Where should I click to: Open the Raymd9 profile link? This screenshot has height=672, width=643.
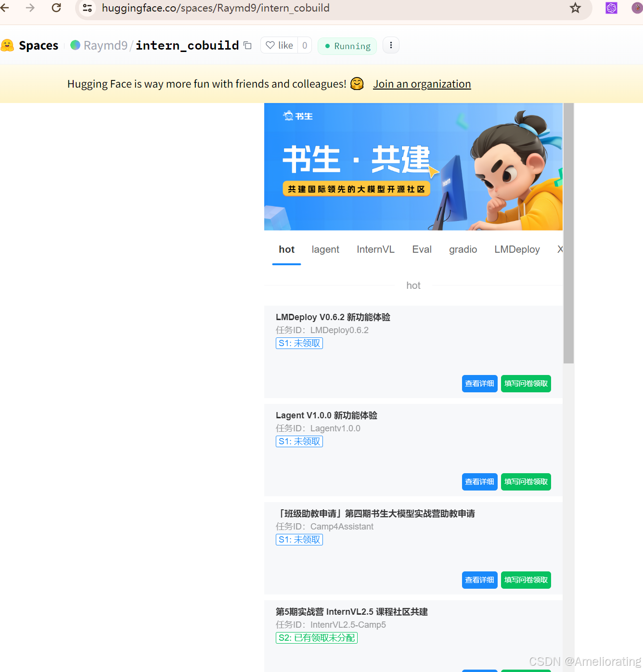click(x=105, y=45)
